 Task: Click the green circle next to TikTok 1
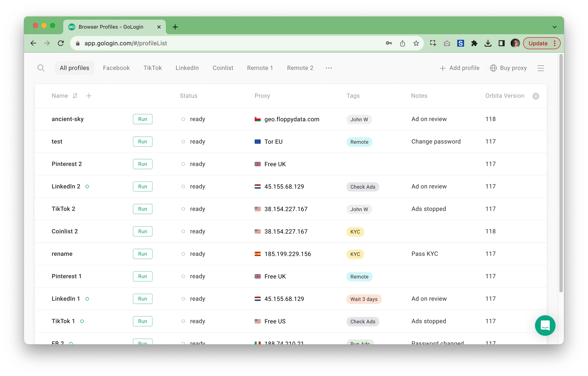coord(82,321)
